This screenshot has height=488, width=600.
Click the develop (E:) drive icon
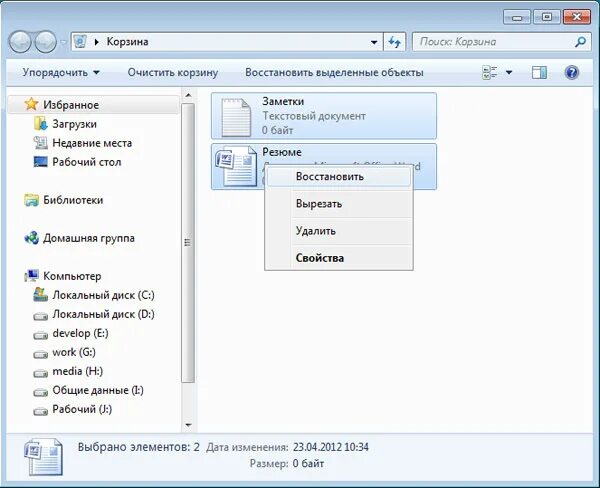pos(40,335)
